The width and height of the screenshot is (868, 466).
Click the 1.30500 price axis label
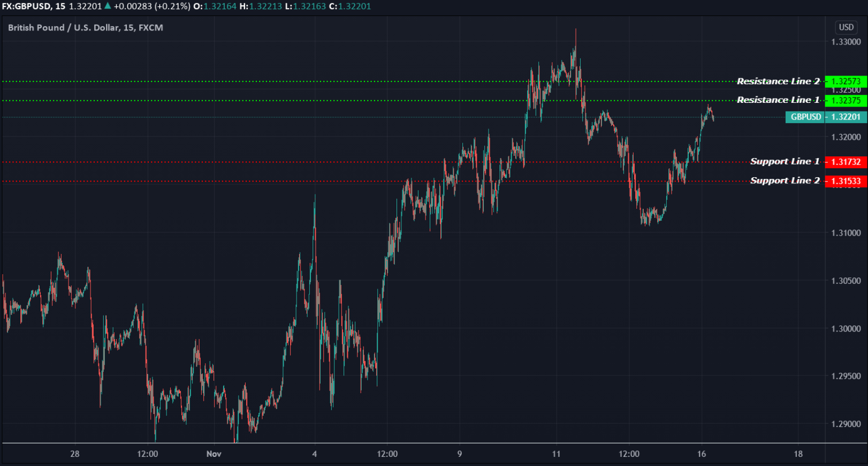pos(846,281)
